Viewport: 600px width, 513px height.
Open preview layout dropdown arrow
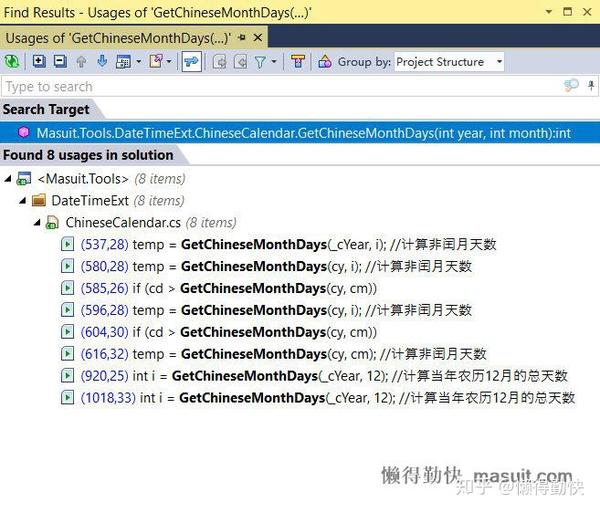[139, 61]
